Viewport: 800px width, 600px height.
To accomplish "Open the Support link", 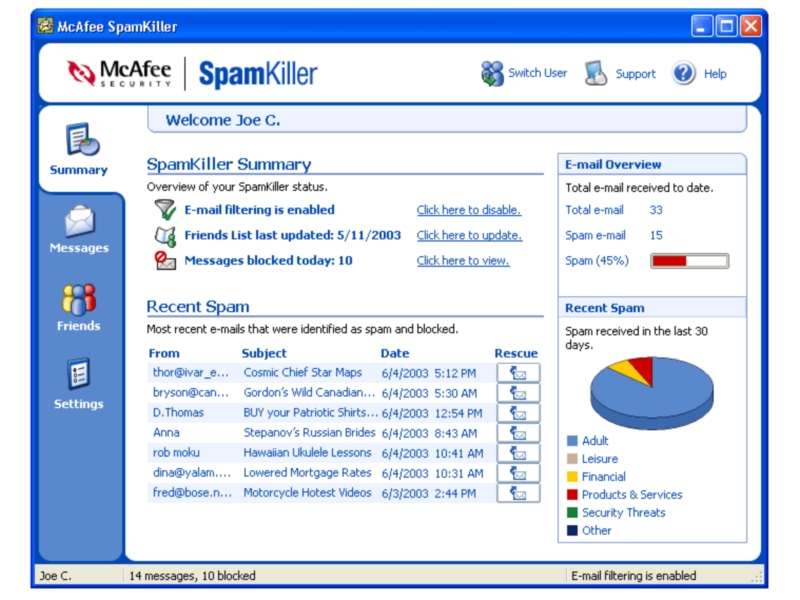I will (635, 74).
